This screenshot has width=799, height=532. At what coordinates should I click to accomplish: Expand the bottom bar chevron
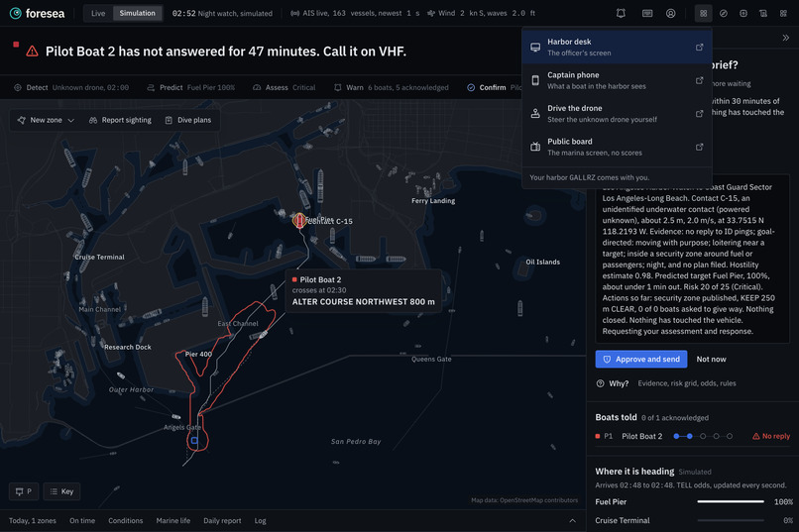[x=572, y=521]
